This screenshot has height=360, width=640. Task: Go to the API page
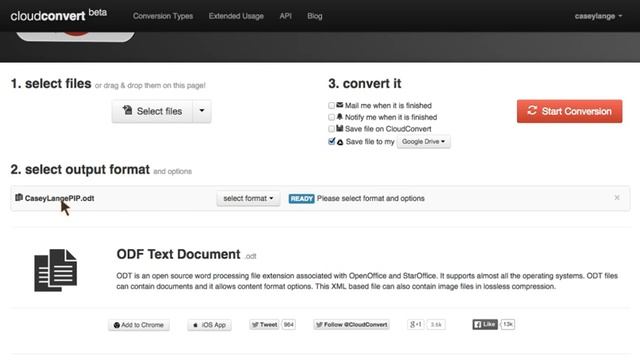[x=285, y=16]
